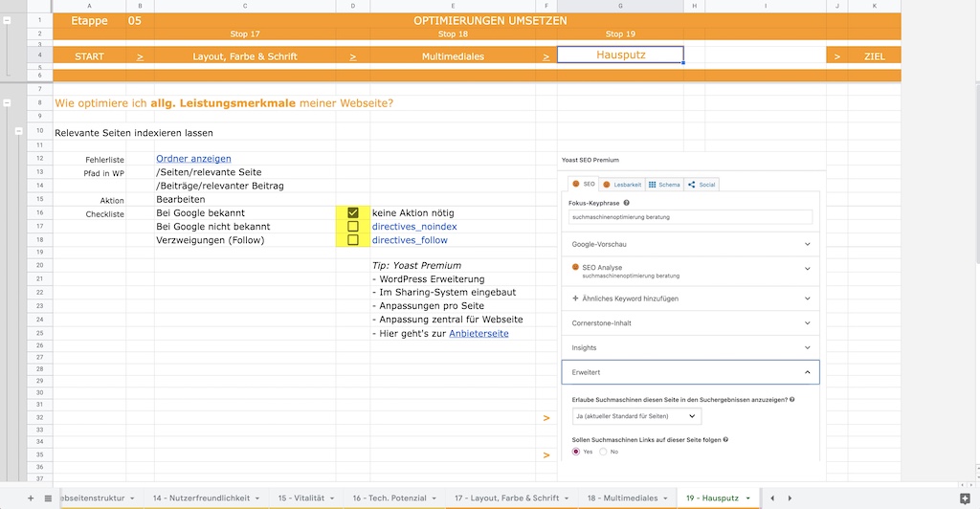Image resolution: width=980 pixels, height=509 pixels.
Task: Add a new sheet with the plus button
Action: [30, 498]
